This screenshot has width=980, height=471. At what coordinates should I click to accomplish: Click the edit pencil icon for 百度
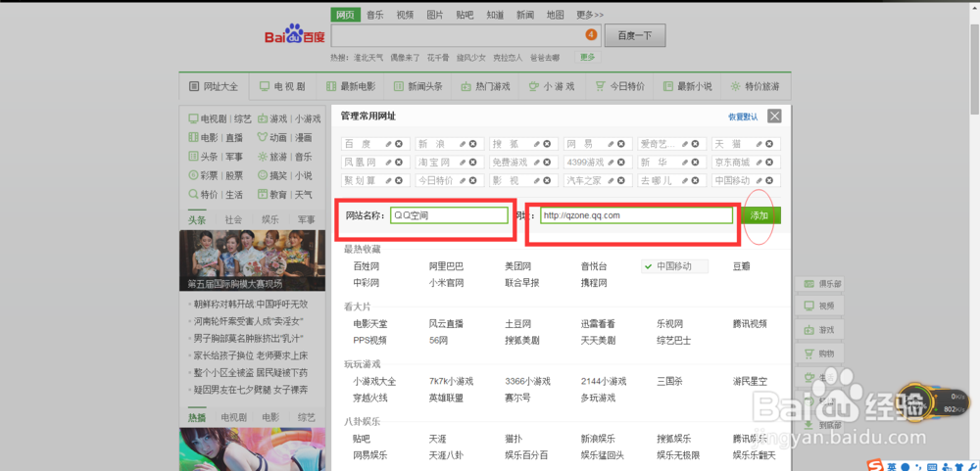pyautogui.click(x=389, y=144)
